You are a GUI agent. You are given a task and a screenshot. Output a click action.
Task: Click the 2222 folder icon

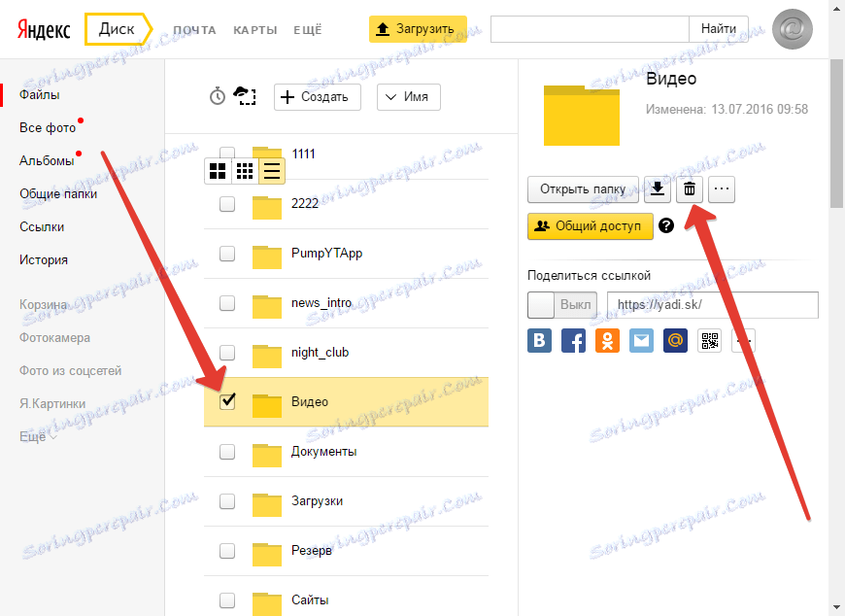[x=267, y=206]
